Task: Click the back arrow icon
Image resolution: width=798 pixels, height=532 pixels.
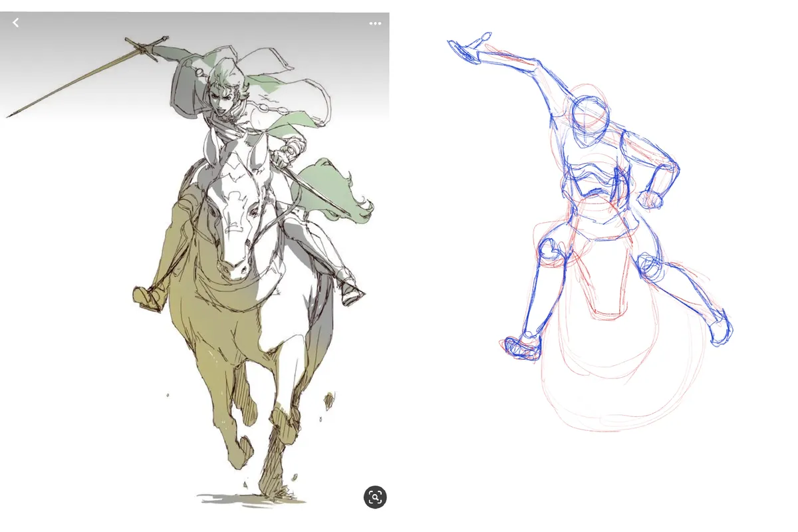Action: 15,23
